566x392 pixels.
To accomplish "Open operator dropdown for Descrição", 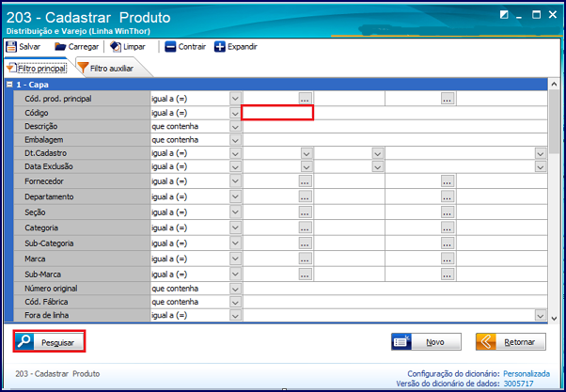I will coord(235,127).
